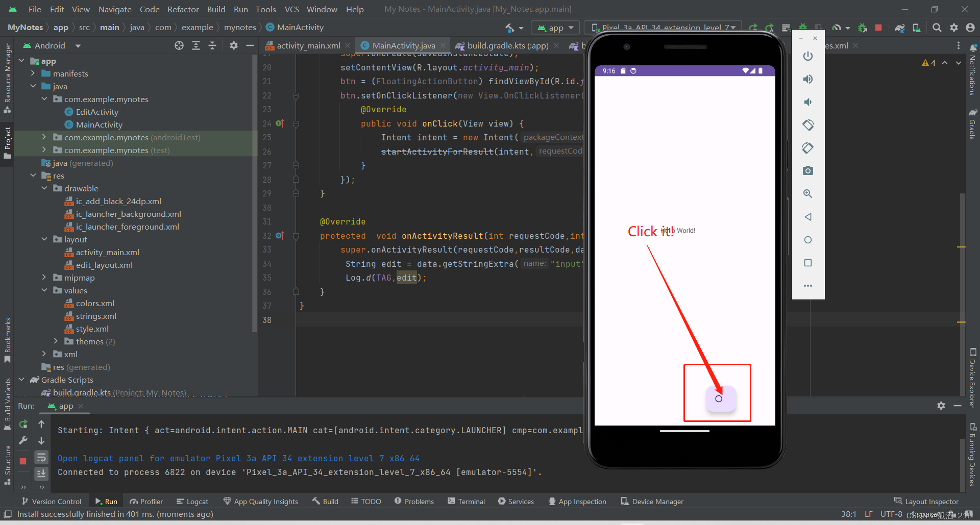Click the Search Everywhere magnifier icon

coord(937,28)
